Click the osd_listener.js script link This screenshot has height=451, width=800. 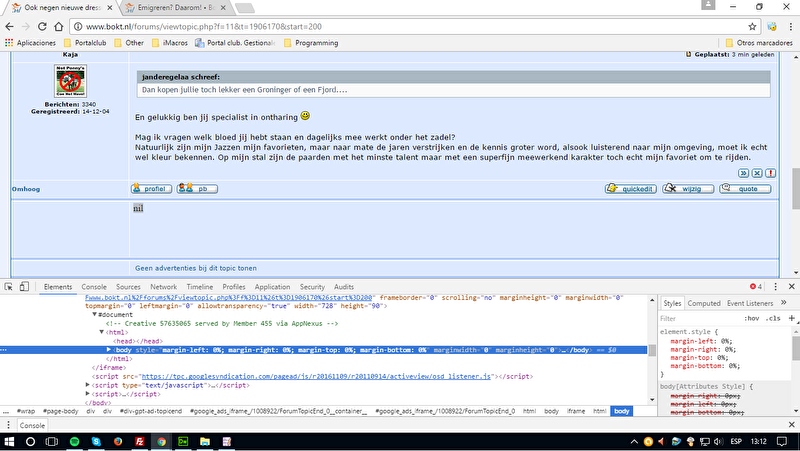[316, 377]
